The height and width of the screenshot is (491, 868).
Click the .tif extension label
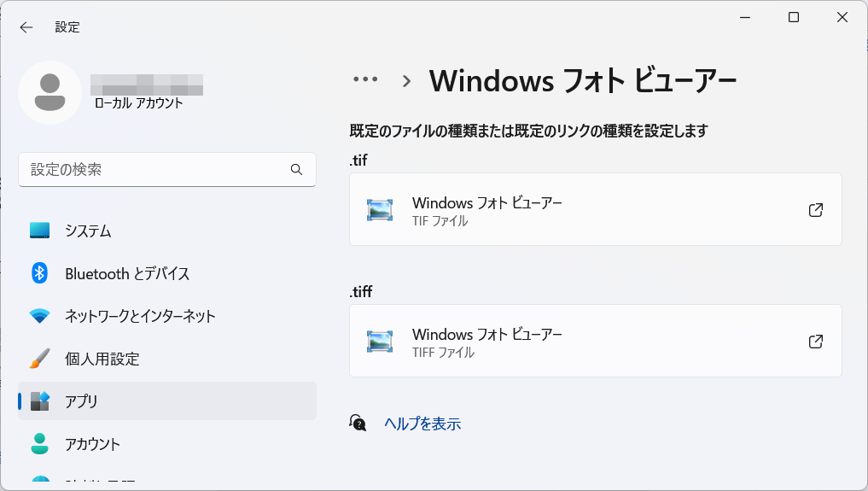point(358,161)
